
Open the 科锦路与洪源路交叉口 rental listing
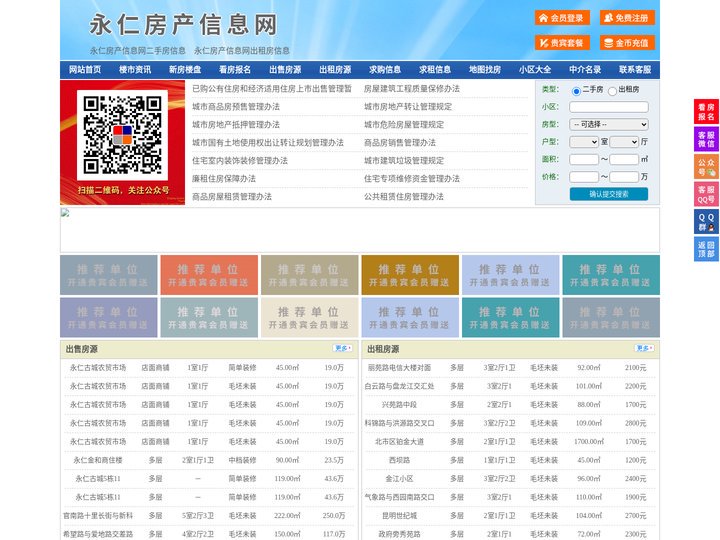pos(399,423)
